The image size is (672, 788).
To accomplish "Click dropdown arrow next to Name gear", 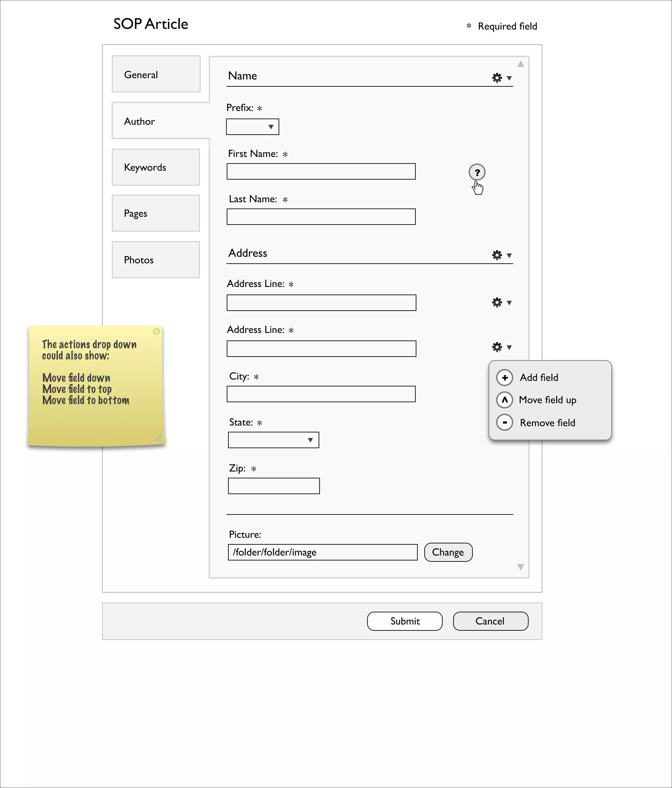I will tap(509, 78).
